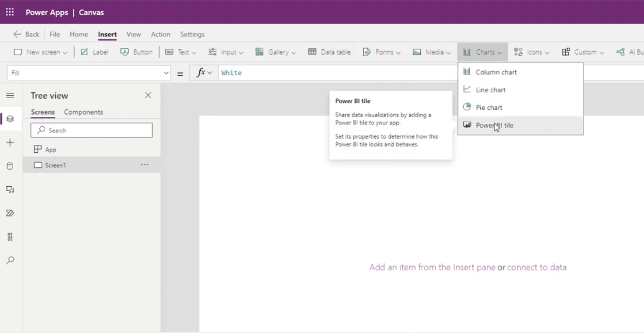Switch to the Screens tab
This screenshot has height=333, width=644.
click(x=43, y=112)
